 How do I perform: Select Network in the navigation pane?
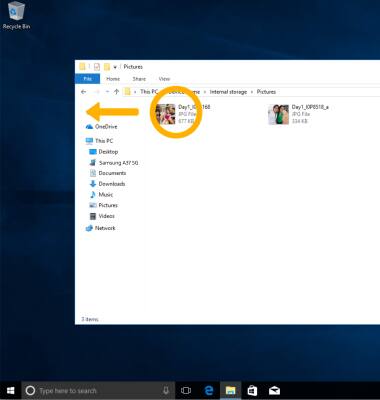point(100,228)
